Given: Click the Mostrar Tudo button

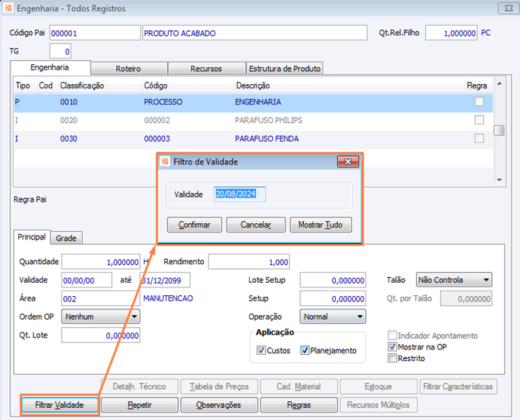Looking at the screenshot, I should [321, 225].
